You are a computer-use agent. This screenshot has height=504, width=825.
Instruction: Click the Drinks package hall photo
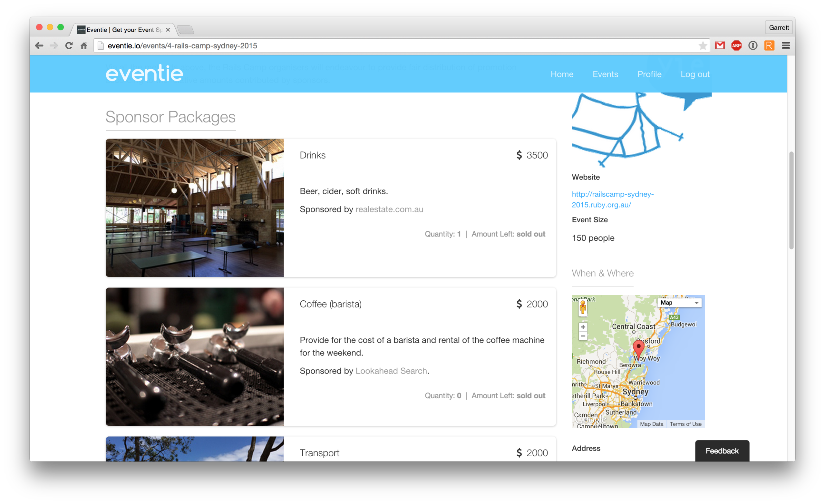(x=195, y=208)
